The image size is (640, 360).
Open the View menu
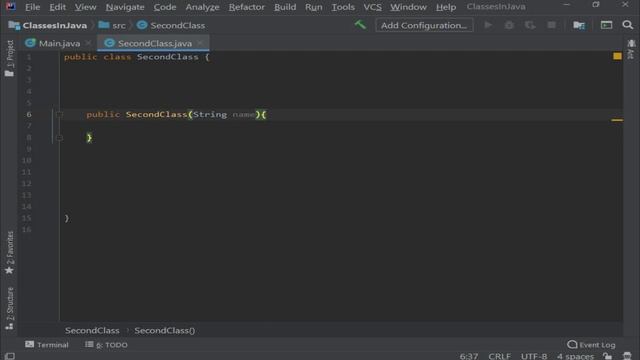[85, 7]
